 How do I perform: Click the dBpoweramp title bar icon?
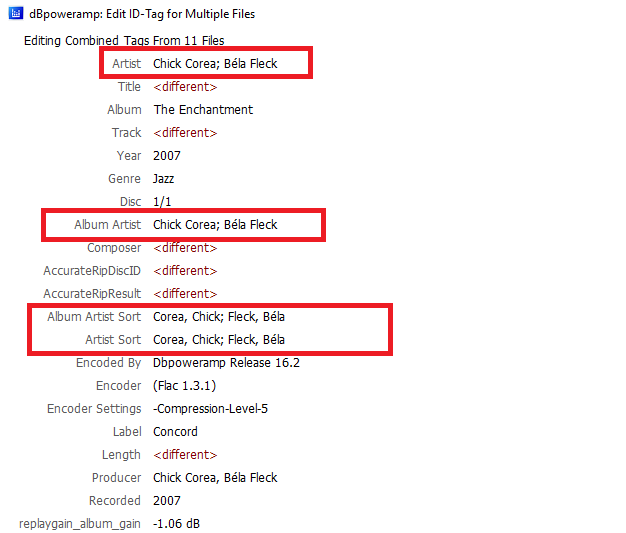point(15,14)
